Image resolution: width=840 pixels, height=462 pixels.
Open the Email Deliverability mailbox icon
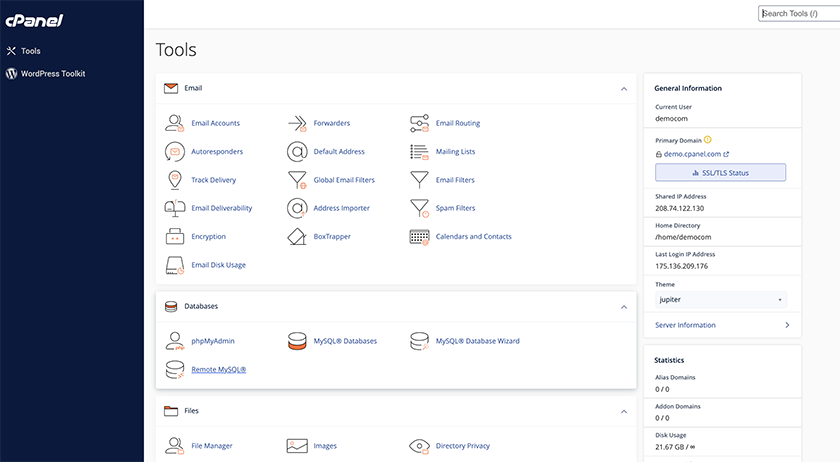[175, 208]
